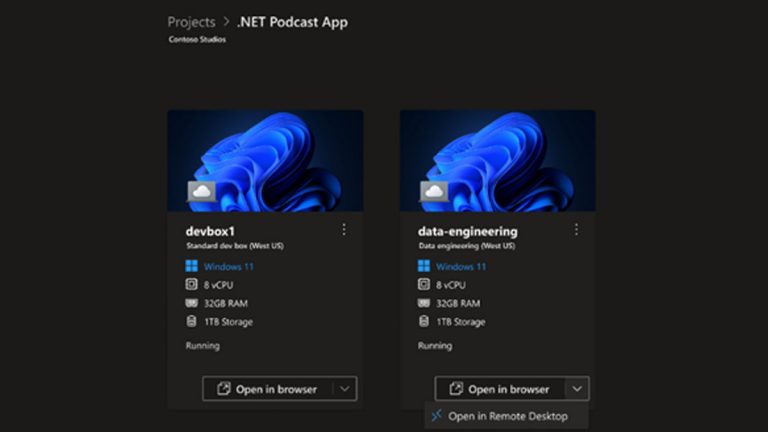This screenshot has height=432, width=768.
Task: Open the Projects breadcrumb link
Action: pos(192,22)
